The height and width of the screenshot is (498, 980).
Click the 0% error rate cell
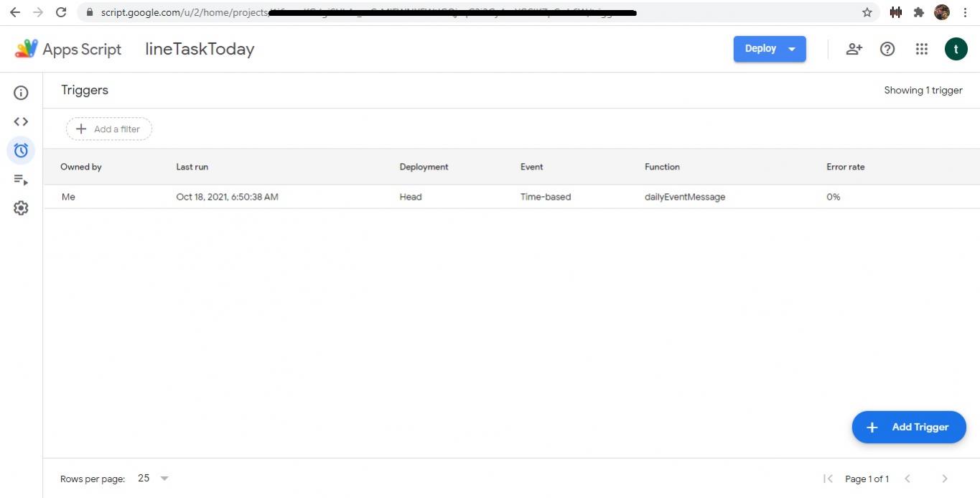click(x=834, y=197)
